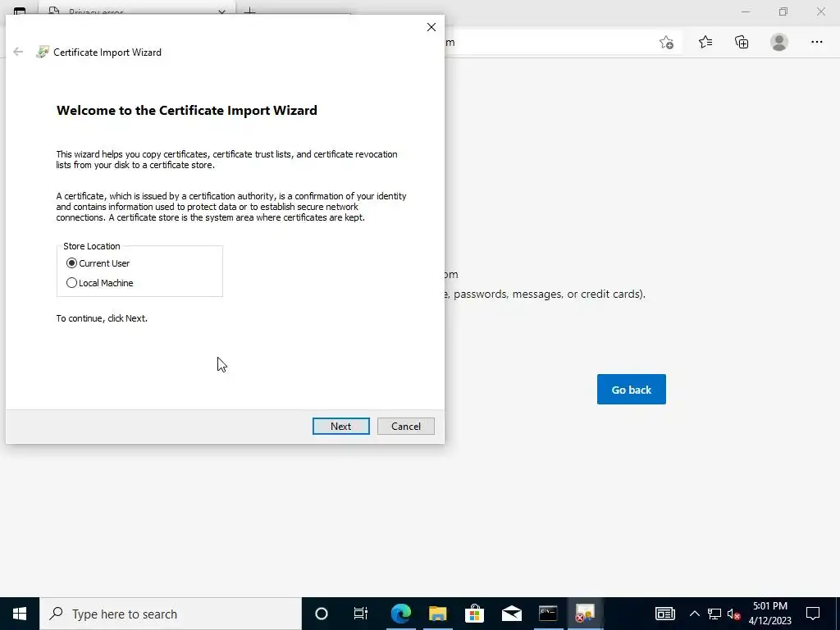Open the clock showing 5:01 PM
The image size is (840, 630).
coord(769,614)
